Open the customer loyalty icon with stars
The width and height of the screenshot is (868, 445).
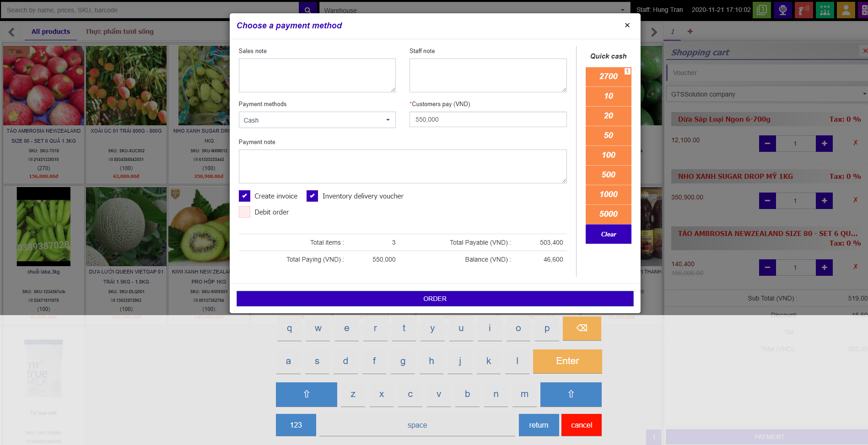[x=825, y=10]
